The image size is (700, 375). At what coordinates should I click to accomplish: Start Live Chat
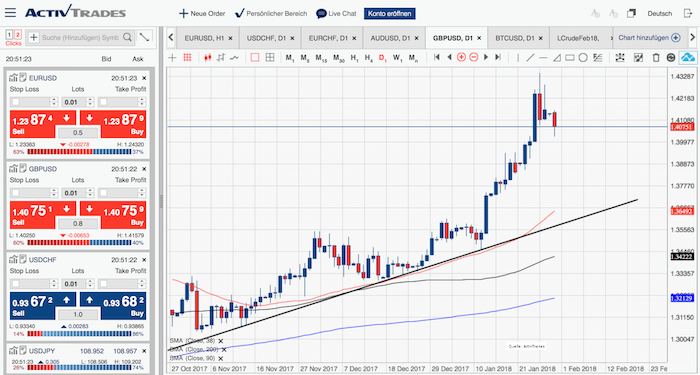(x=336, y=13)
